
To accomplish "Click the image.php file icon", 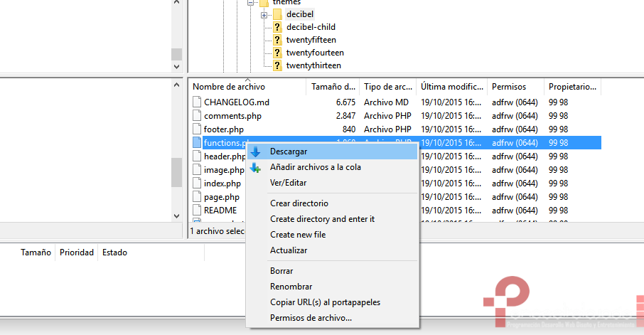I will 197,170.
